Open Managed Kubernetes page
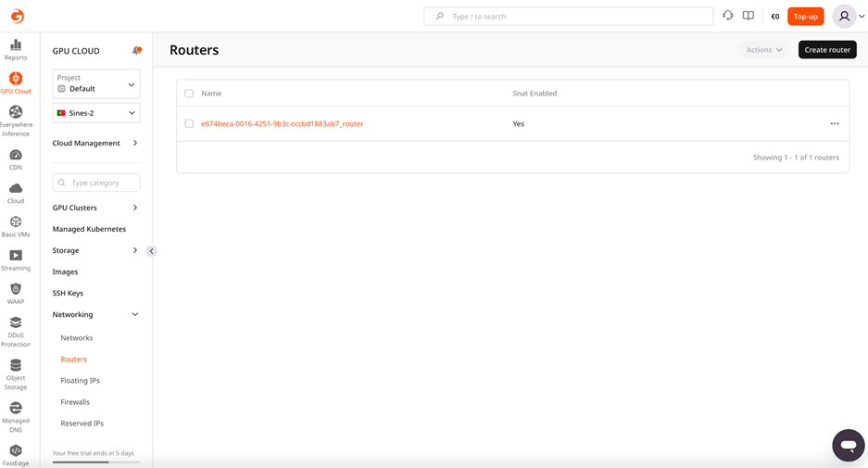868x468 pixels. pos(89,229)
